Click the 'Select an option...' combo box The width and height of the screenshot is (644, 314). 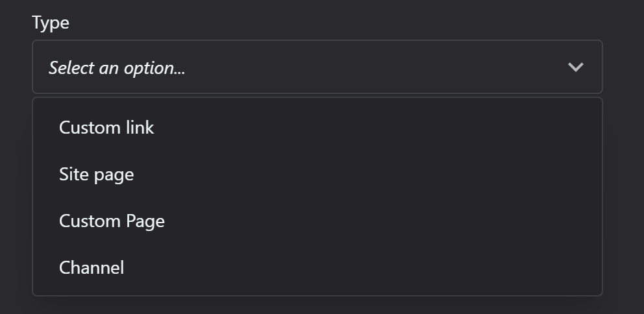(317, 67)
